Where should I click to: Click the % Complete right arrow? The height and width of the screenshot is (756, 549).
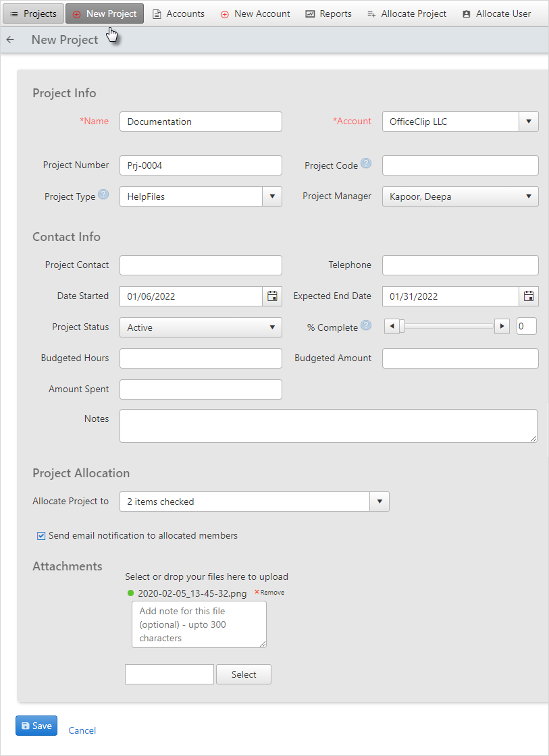point(502,327)
